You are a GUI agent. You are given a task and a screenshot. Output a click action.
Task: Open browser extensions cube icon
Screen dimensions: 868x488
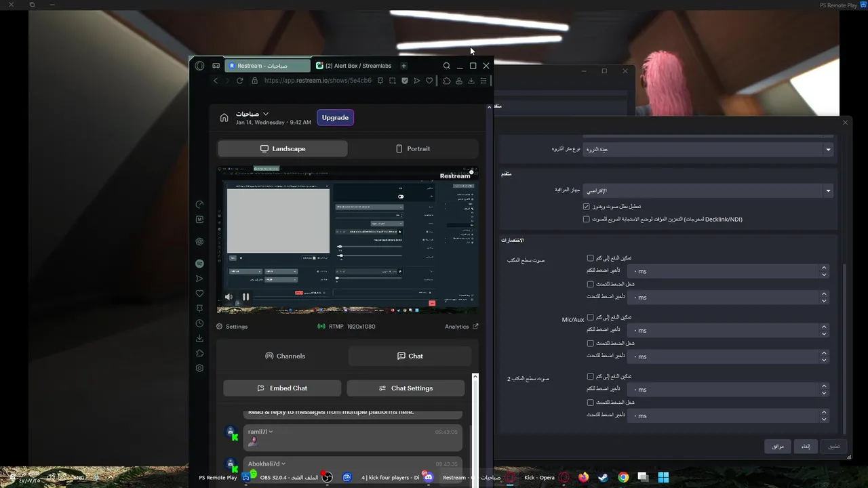pyautogui.click(x=447, y=81)
